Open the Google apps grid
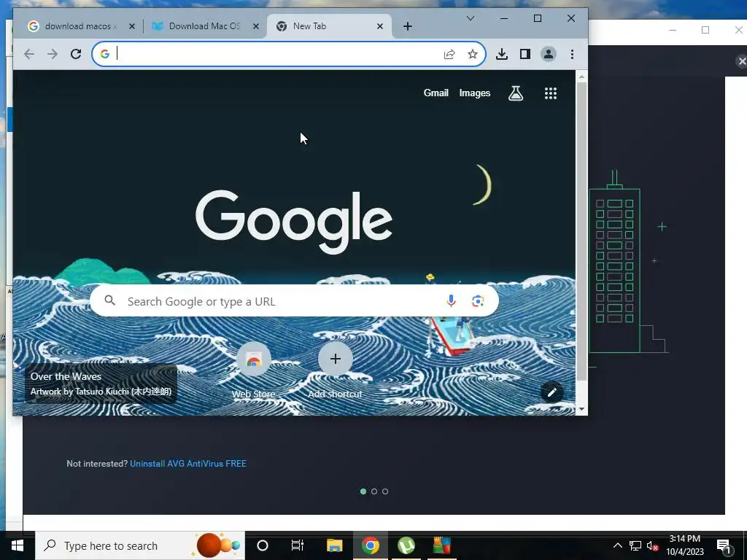This screenshot has width=747, height=560. coord(551,93)
